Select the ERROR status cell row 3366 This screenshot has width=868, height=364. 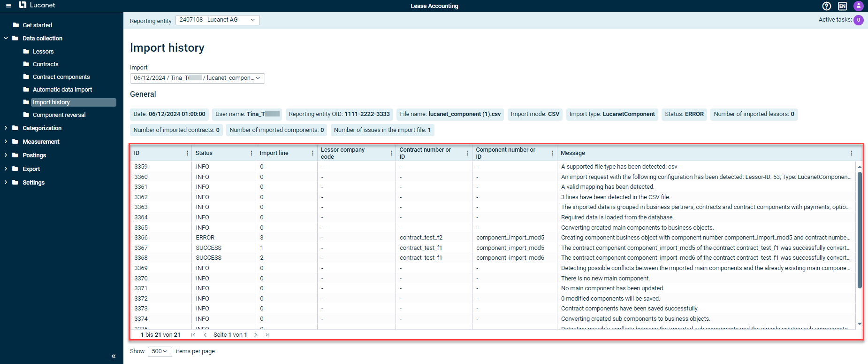pyautogui.click(x=205, y=238)
